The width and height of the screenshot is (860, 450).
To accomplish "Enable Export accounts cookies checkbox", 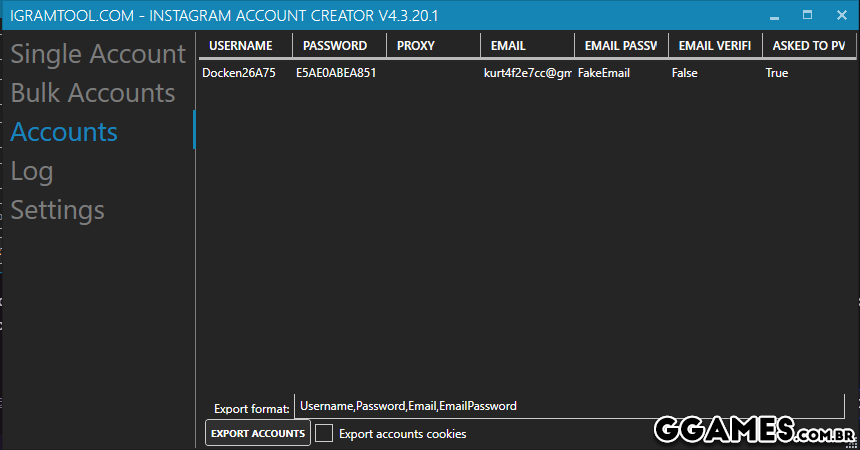I will click(x=324, y=433).
